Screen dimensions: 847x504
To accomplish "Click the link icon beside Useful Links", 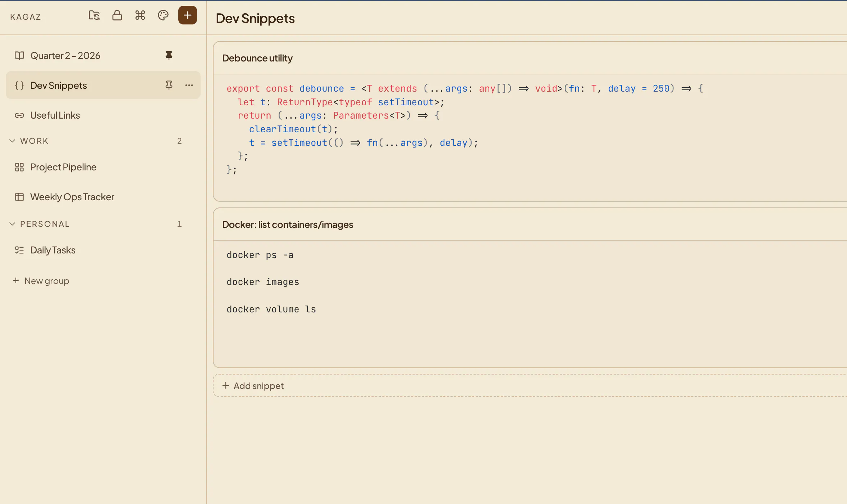I will pyautogui.click(x=19, y=115).
